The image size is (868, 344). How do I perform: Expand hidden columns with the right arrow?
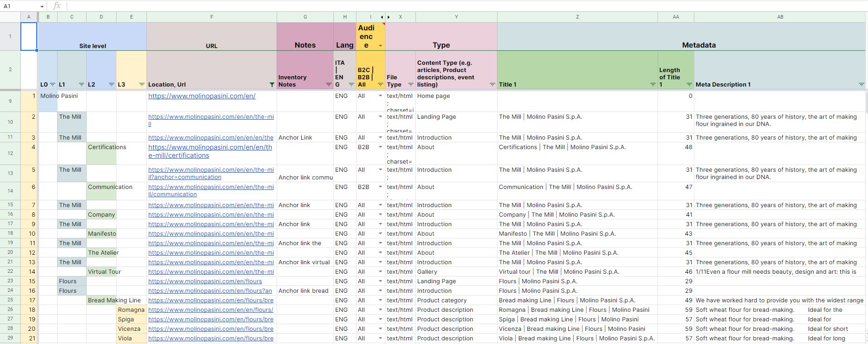[x=389, y=17]
